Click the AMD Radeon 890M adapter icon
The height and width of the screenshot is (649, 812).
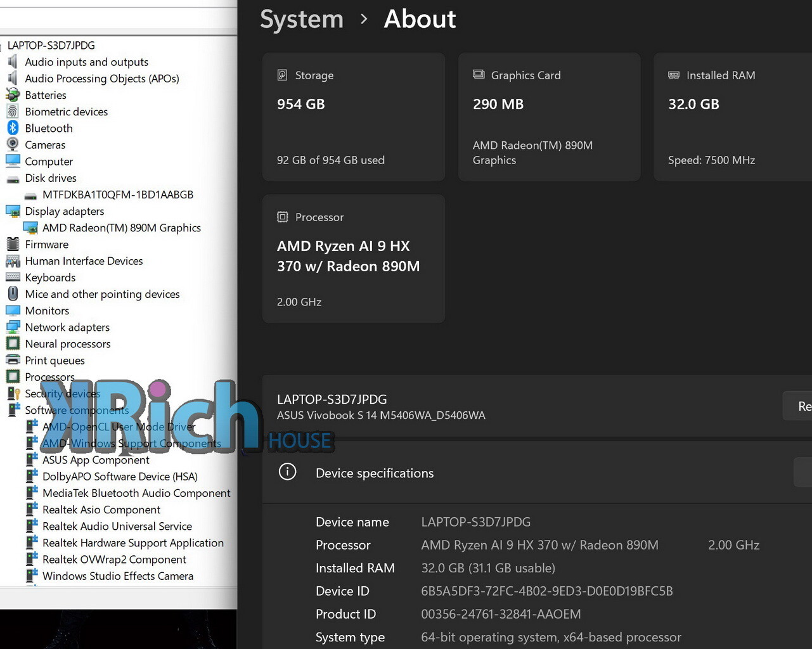pos(30,227)
